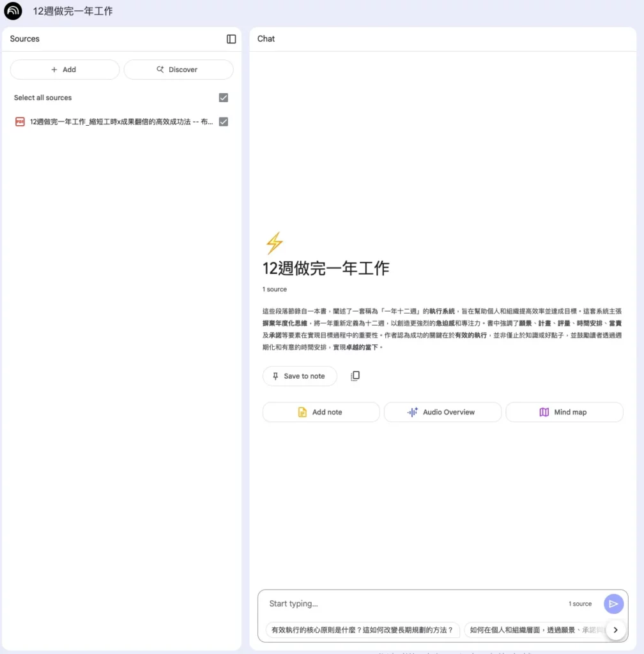Click the audio waveform icon in Audio Overview
Viewport: 644px width, 654px height.
coord(412,412)
